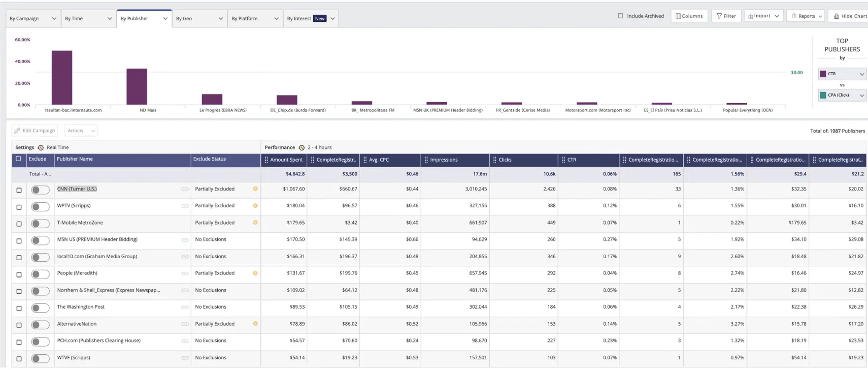
Task: Click the resultat-bac.linternaute.com chart bar
Action: tap(62, 77)
